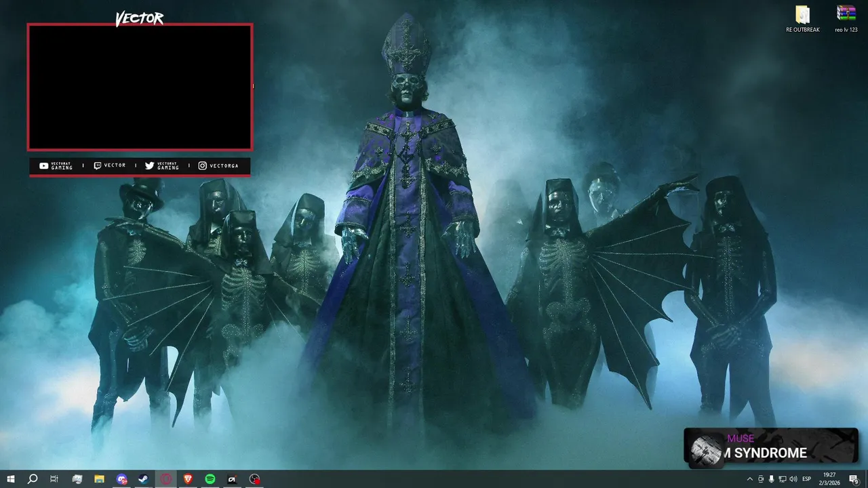This screenshot has height=488, width=868.
Task: Click the YouTube logo in the overlay bar
Action: click(x=43, y=165)
